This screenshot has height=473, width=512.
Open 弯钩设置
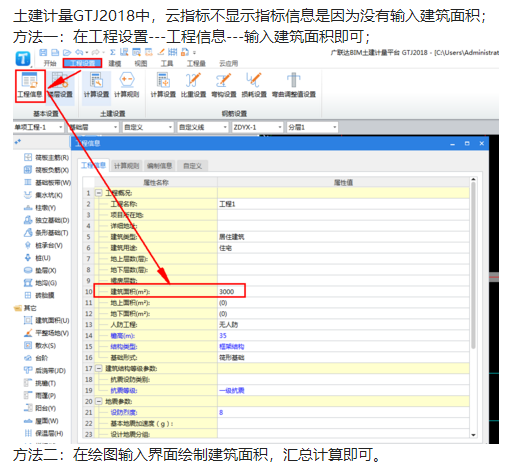tap(224, 86)
